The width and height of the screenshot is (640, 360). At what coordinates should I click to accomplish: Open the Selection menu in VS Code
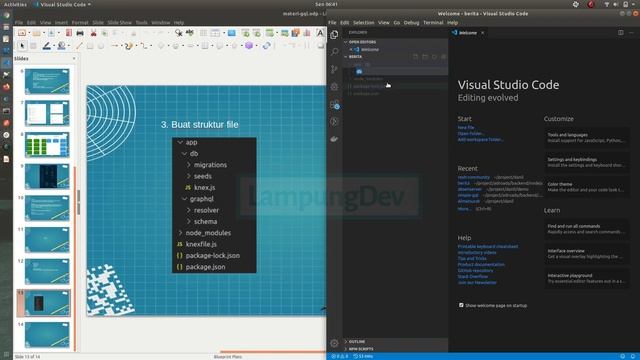(x=363, y=23)
